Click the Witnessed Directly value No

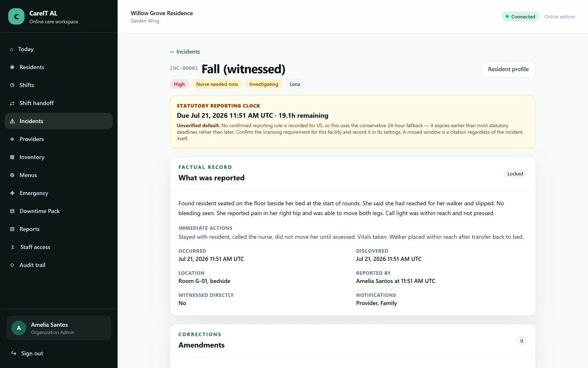click(x=182, y=303)
